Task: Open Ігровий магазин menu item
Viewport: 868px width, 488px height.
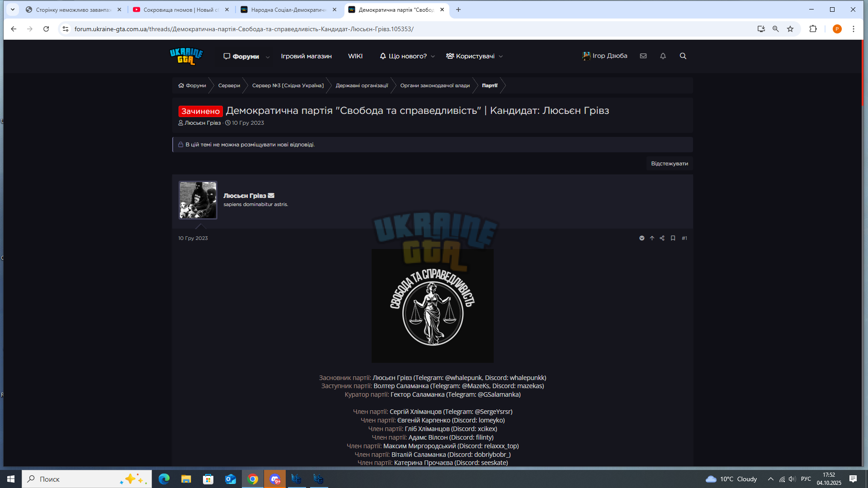Action: tap(306, 56)
